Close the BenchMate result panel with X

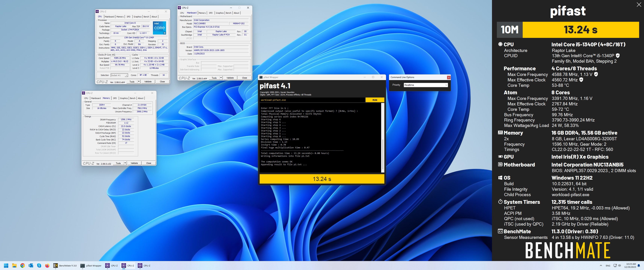coord(639,4)
